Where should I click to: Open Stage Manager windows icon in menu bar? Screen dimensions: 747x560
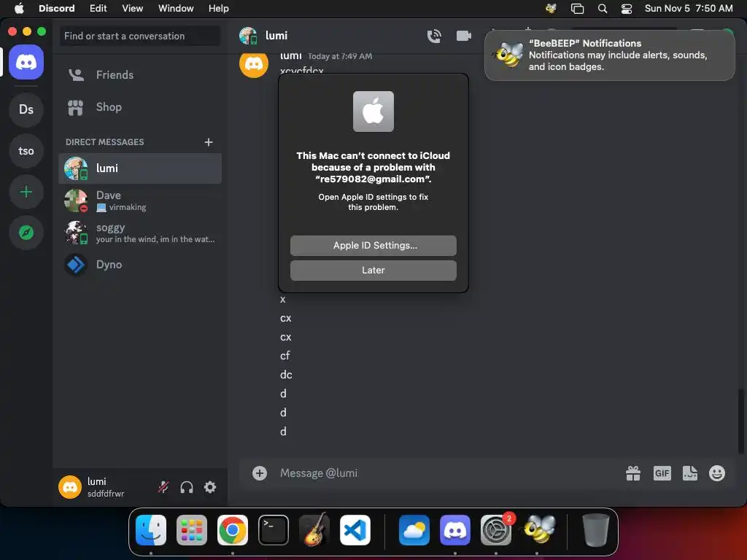[x=577, y=9]
